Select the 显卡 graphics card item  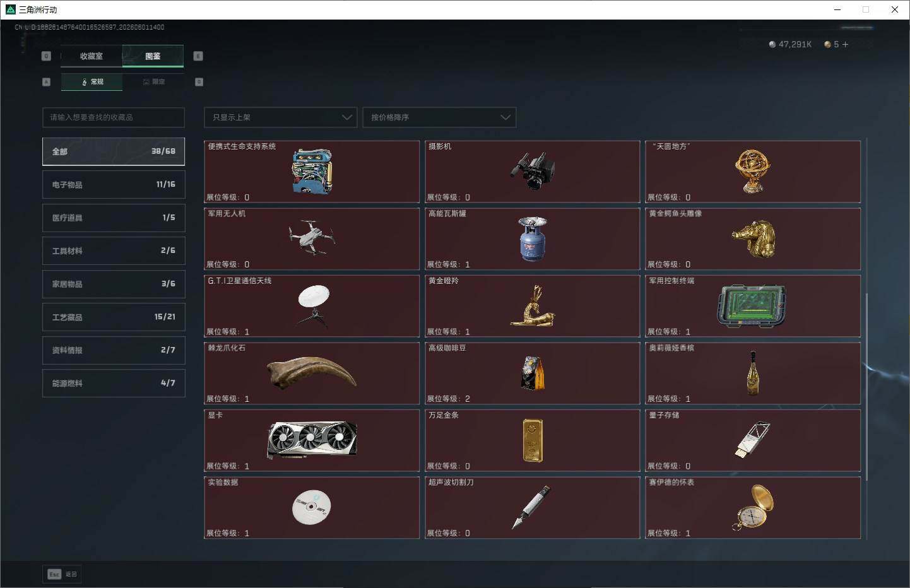(x=312, y=440)
